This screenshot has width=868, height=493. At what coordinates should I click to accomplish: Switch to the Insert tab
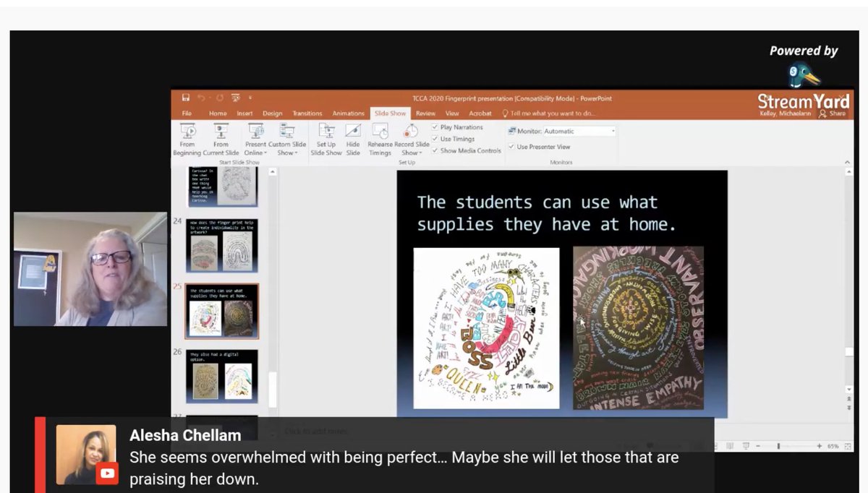click(x=244, y=113)
